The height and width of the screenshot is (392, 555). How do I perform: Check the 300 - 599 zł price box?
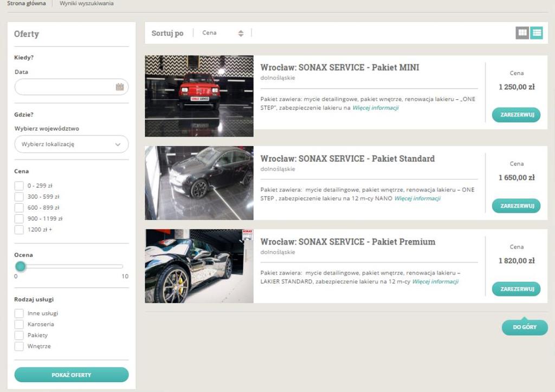(x=19, y=196)
